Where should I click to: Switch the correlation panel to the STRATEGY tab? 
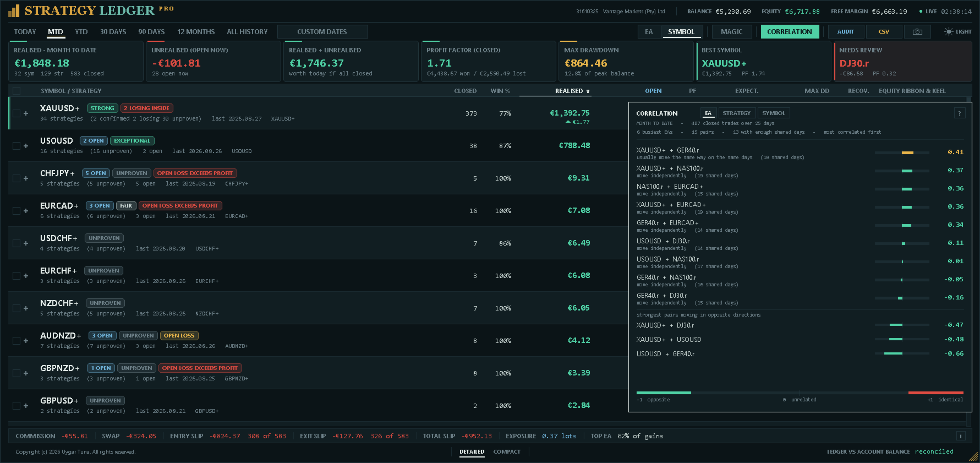(736, 113)
